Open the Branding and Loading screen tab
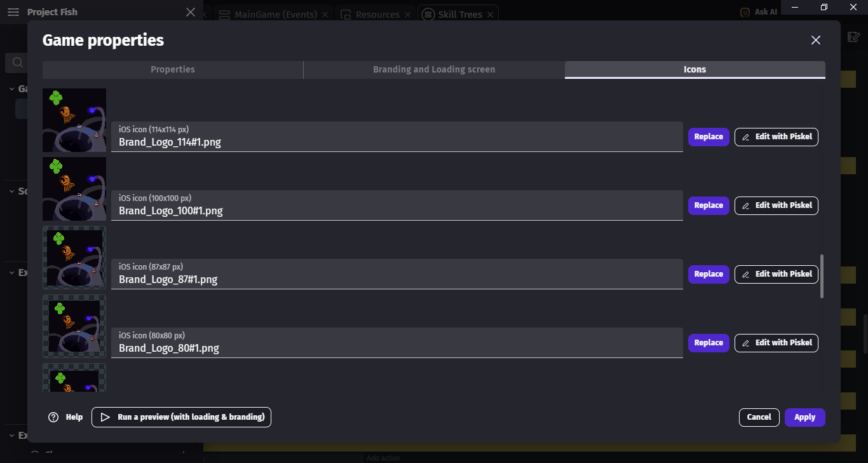This screenshot has width=868, height=463. [434, 69]
